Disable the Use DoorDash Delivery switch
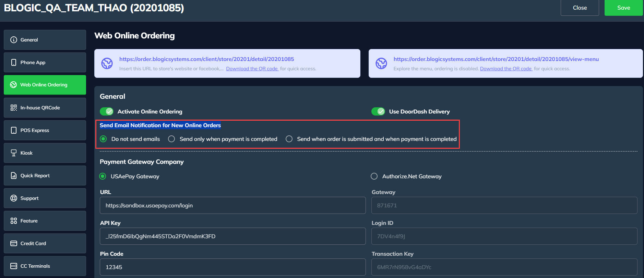This screenshot has height=278, width=644. pos(378,111)
